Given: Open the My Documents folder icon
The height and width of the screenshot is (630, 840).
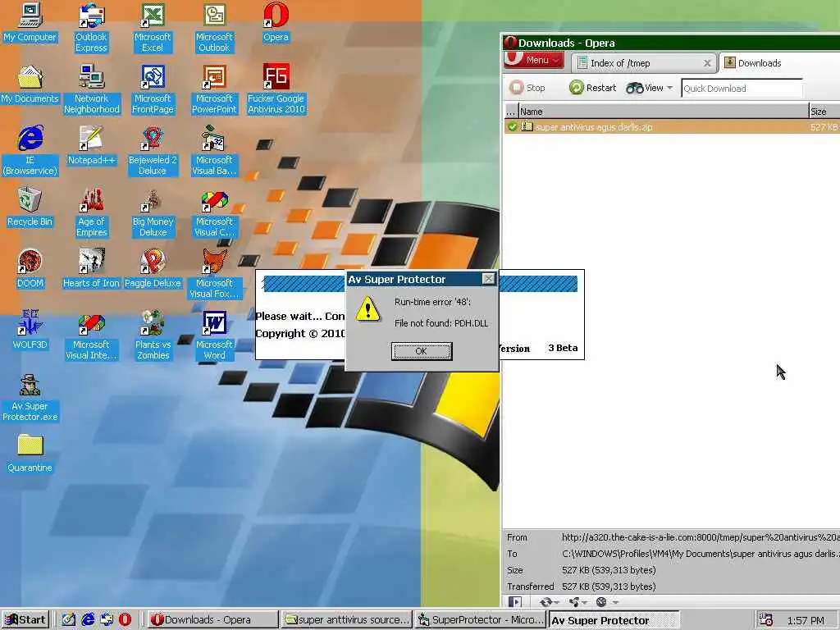Looking at the screenshot, I should coord(30,84).
